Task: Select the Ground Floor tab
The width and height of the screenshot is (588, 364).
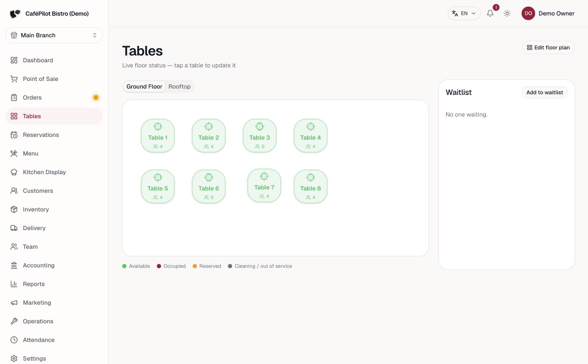Action: pyautogui.click(x=144, y=86)
